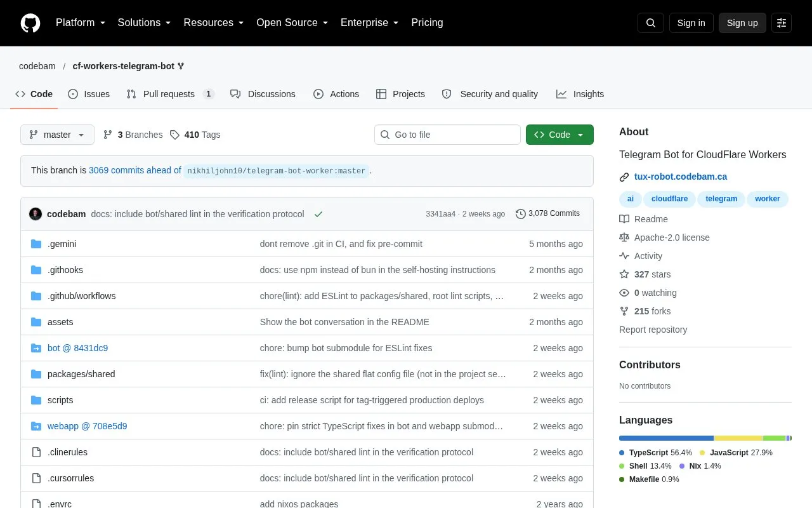The height and width of the screenshot is (508, 812).
Task: Click the GitHub logo icon
Action: click(30, 23)
